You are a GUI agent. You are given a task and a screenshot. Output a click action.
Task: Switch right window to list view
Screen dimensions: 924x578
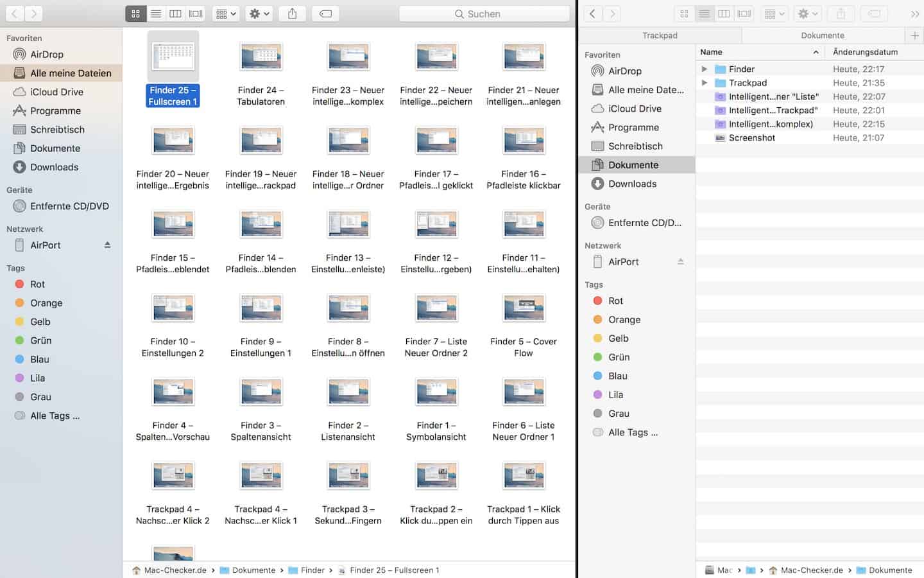click(x=704, y=13)
